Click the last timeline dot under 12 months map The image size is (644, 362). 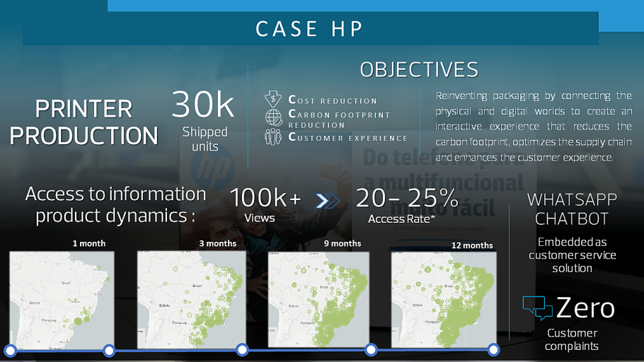tap(493, 350)
